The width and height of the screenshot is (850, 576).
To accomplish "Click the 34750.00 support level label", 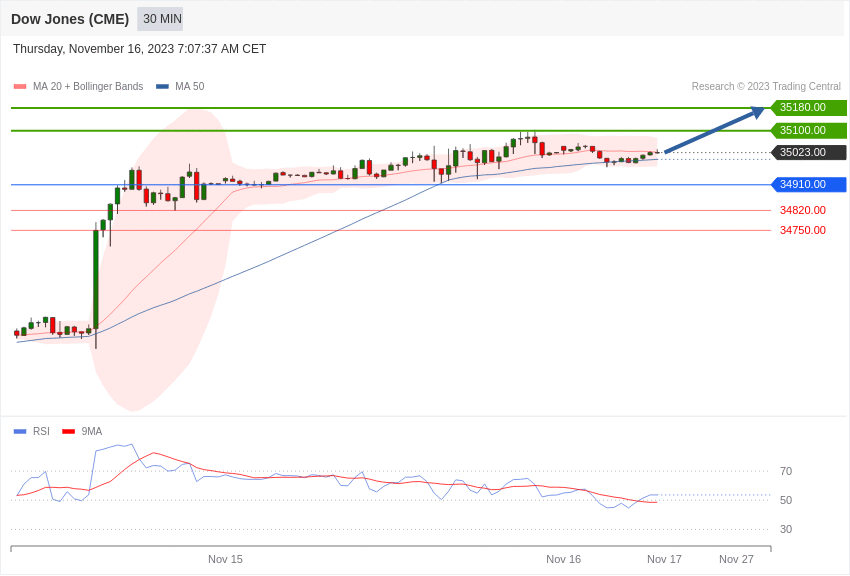I will (803, 230).
